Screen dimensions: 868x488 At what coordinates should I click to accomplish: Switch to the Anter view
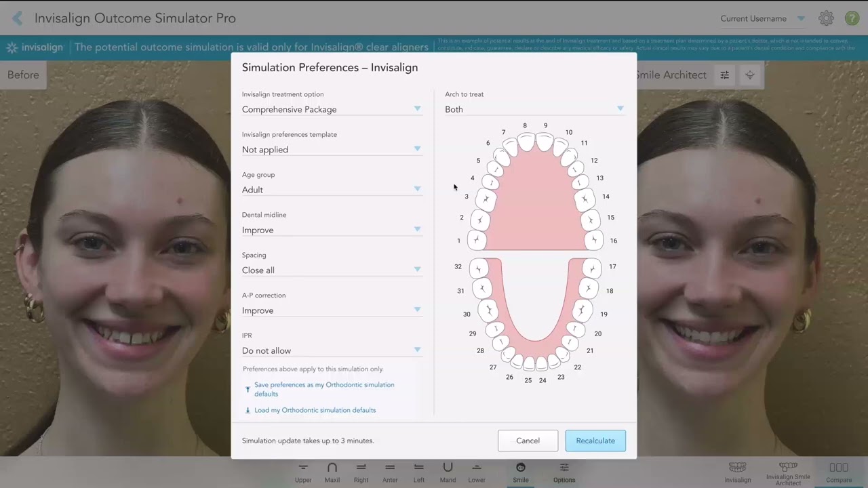click(390, 472)
